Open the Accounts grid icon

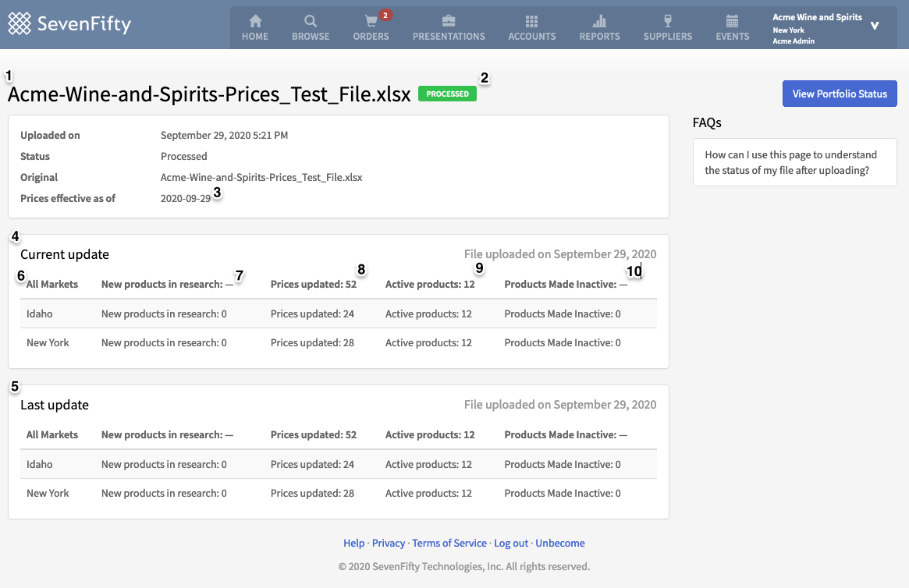click(531, 23)
